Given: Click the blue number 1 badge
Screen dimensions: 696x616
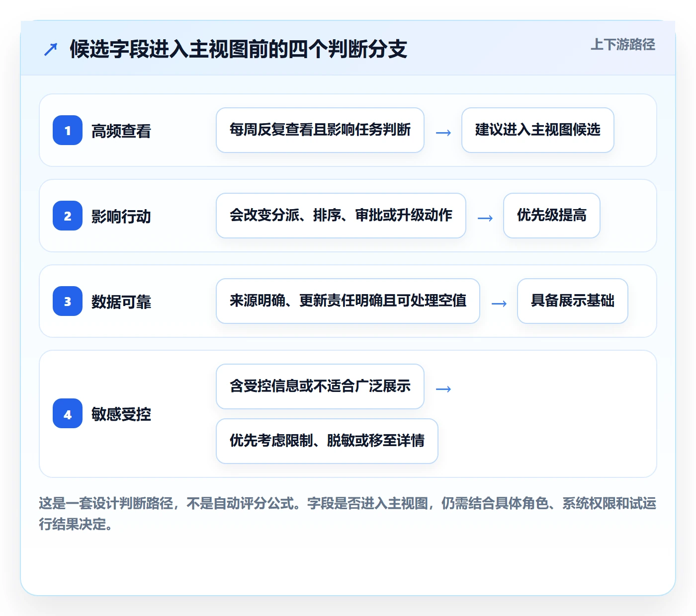Looking at the screenshot, I should [x=68, y=130].
